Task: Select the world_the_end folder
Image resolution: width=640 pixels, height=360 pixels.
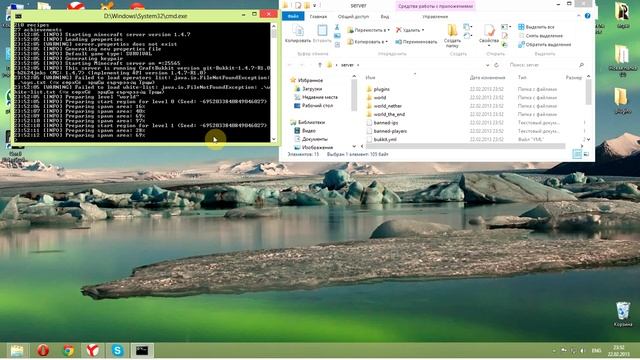Action: 389,114
